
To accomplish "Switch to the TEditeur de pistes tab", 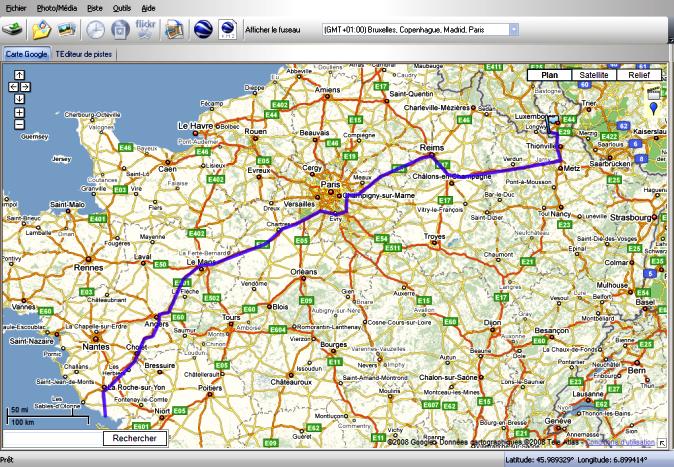I will 83,54.
